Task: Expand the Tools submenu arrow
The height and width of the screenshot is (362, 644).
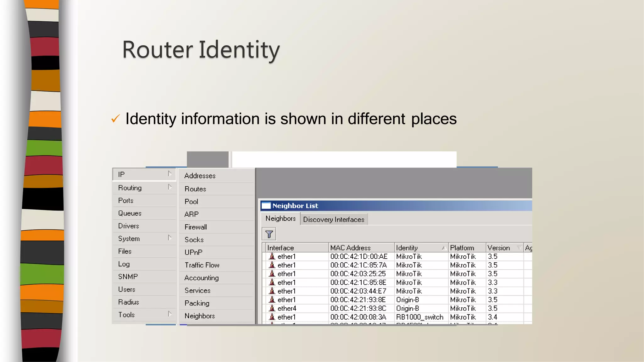Action: pos(170,314)
